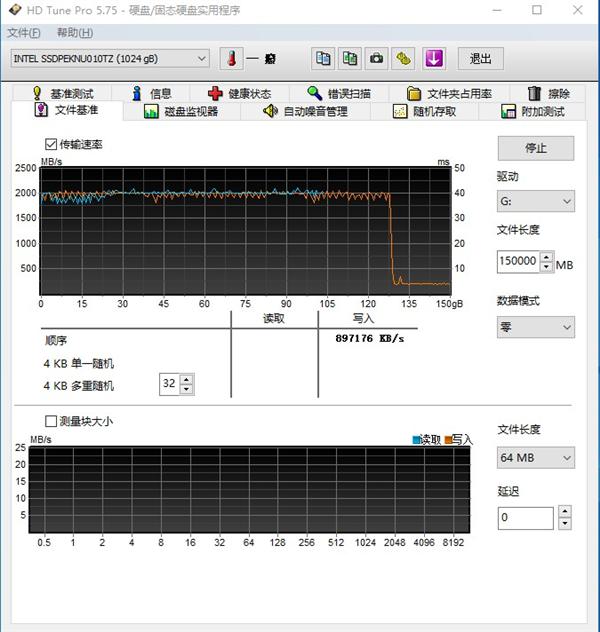Image resolution: width=600 pixels, height=632 pixels.
Task: Save screenshot camera icon
Action: point(376,59)
